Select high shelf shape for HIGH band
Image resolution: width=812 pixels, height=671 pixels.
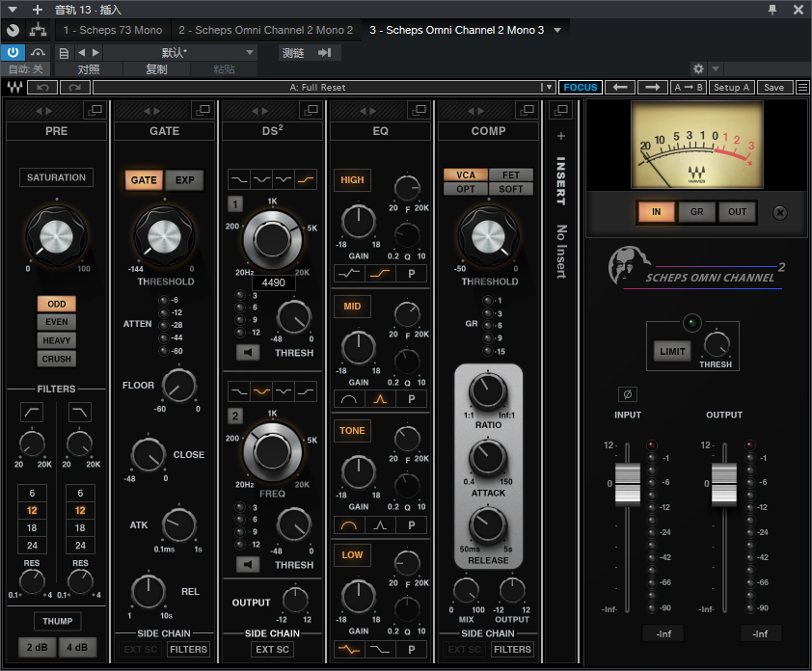pos(380,273)
